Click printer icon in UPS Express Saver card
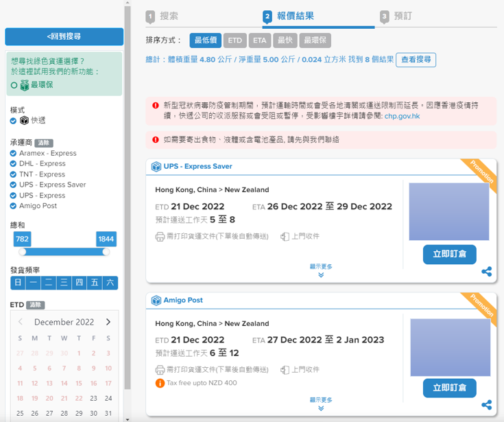The width and height of the screenshot is (504, 422). pos(160,237)
